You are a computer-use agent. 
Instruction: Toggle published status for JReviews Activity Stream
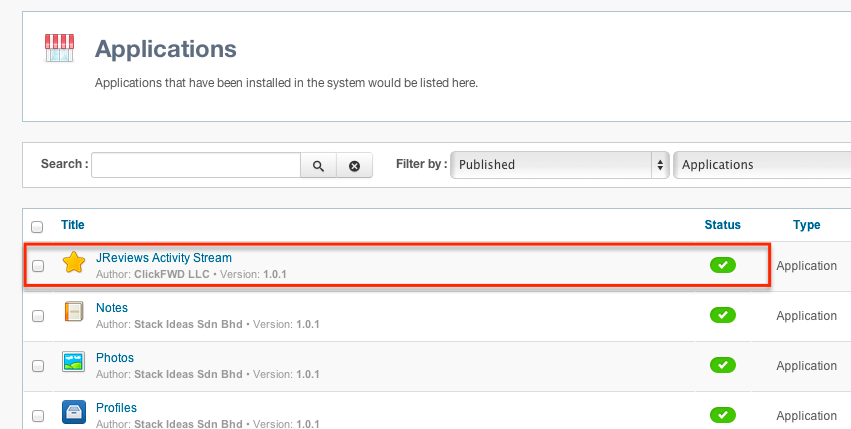coord(722,265)
